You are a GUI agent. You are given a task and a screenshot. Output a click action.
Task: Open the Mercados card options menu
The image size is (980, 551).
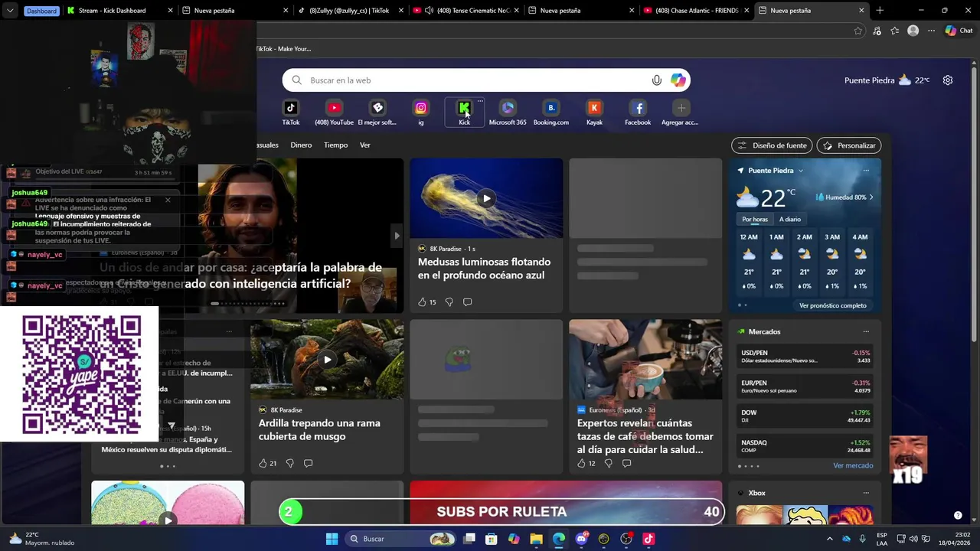866,331
